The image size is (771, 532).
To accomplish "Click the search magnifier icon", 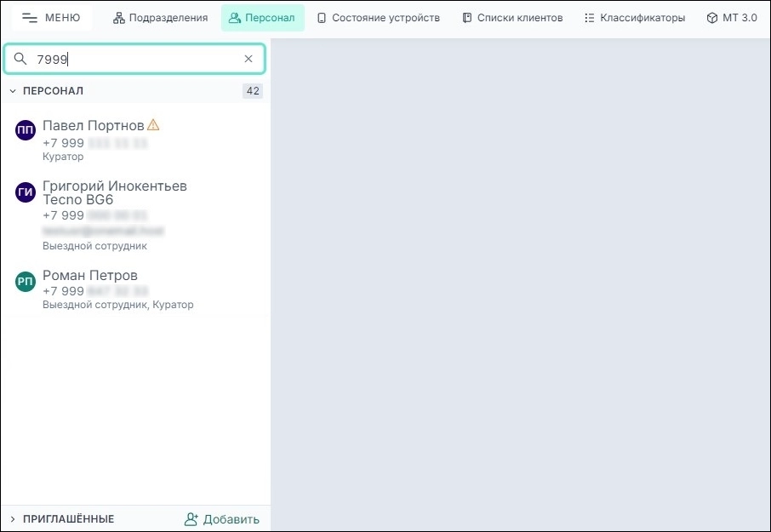I will coord(20,59).
